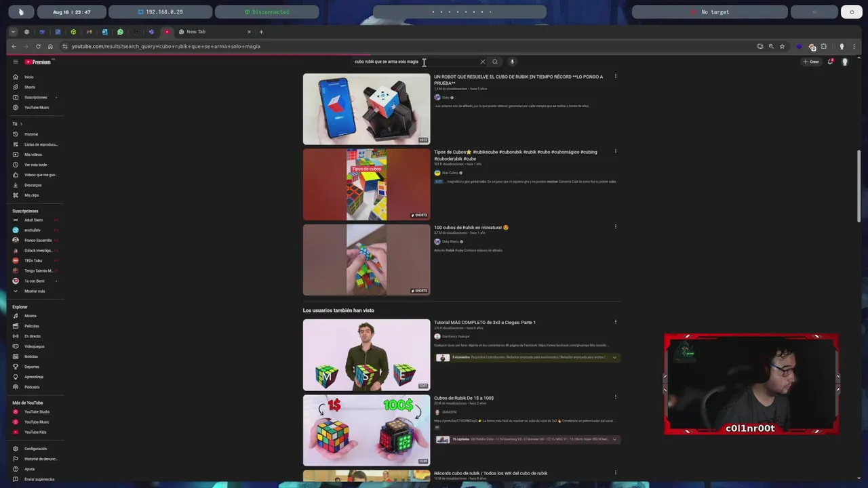Open options menu for Tutorial MÁS COMPLETO video
Image resolution: width=868 pixels, height=488 pixels.
click(x=616, y=322)
